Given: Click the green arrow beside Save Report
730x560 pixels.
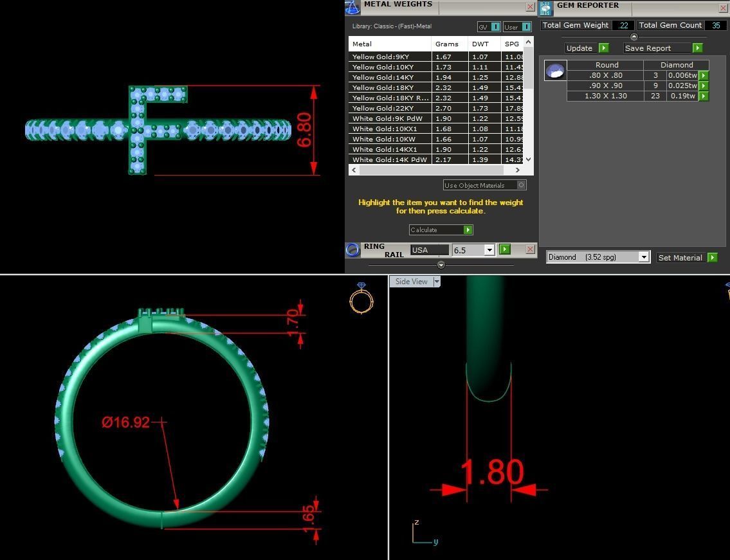Looking at the screenshot, I should tap(697, 48).
